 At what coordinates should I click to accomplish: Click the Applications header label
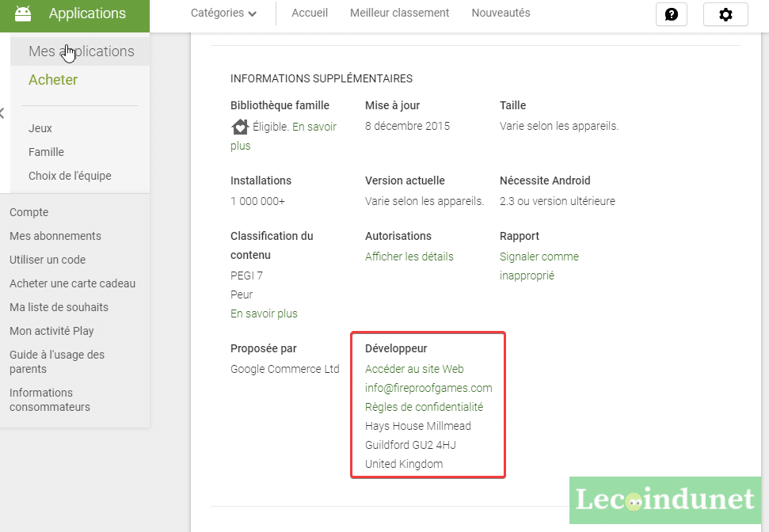87,13
